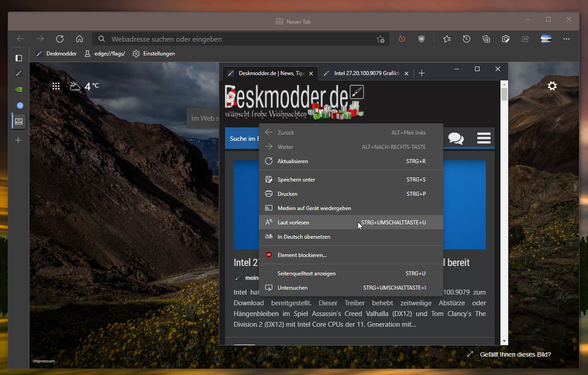Choose Zurück in context menu

coord(351,132)
